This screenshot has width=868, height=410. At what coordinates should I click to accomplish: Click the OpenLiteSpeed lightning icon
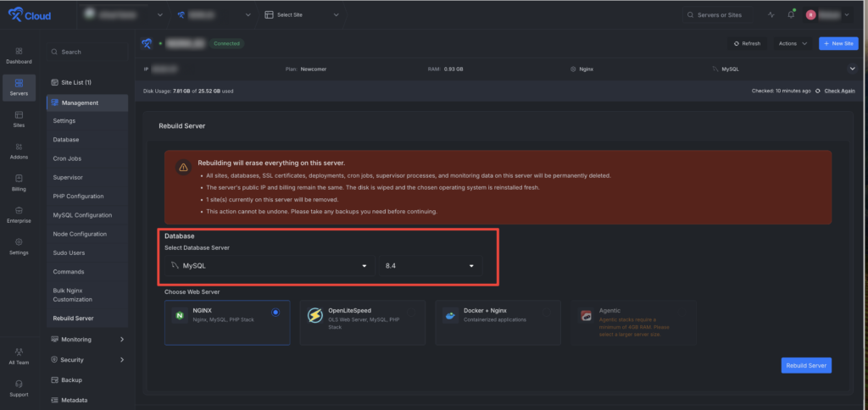coord(315,315)
